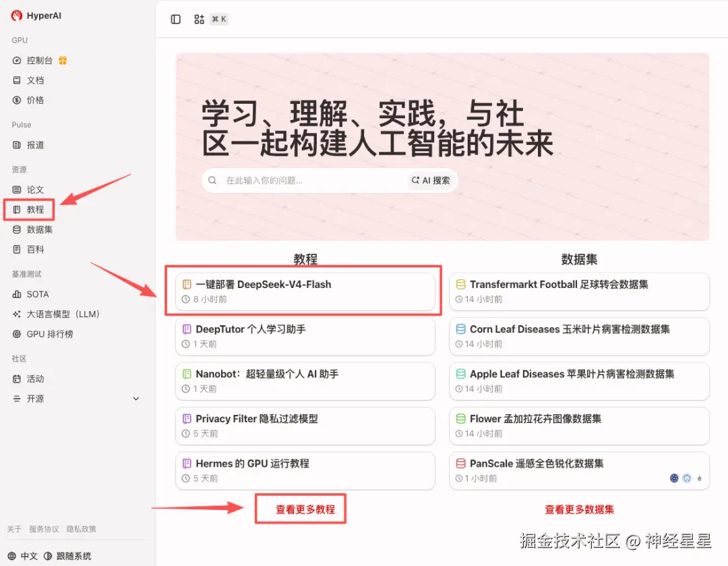
Task: Expand the 开源 section chevron
Action: pos(135,399)
